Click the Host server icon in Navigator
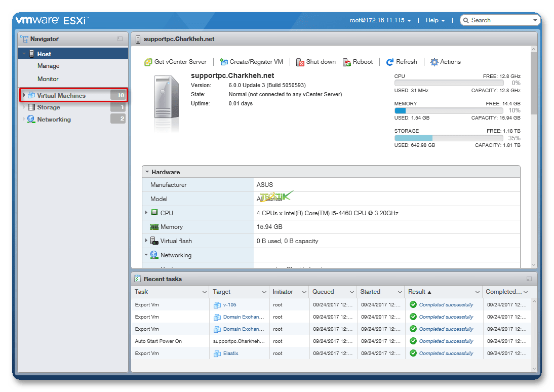554x392 pixels. (x=31, y=54)
